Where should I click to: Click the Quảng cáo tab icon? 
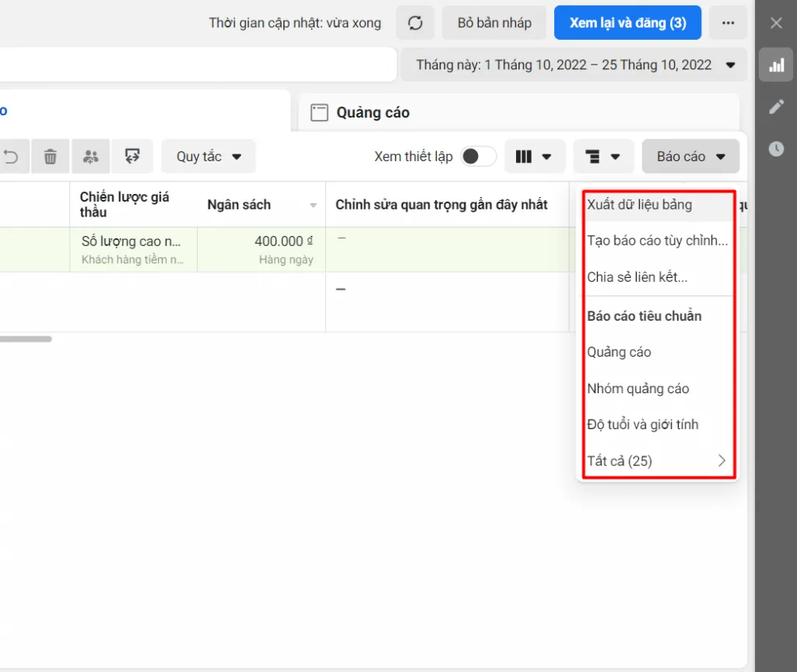[x=319, y=112]
